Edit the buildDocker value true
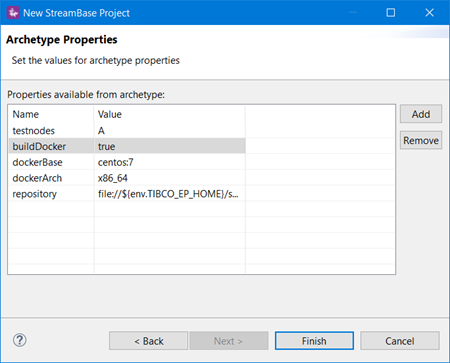The height and width of the screenshot is (363, 450). pos(106,146)
